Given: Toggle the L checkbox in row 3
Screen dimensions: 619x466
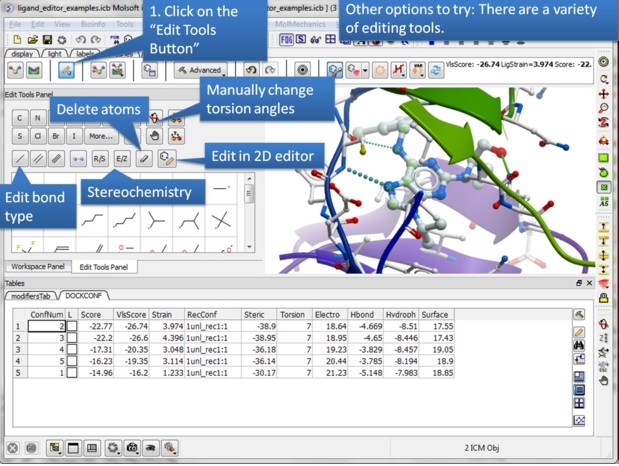Looking at the screenshot, I should point(71,348).
